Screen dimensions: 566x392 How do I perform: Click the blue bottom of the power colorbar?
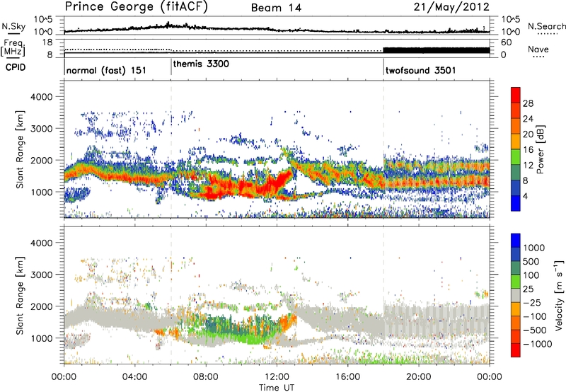pos(516,203)
